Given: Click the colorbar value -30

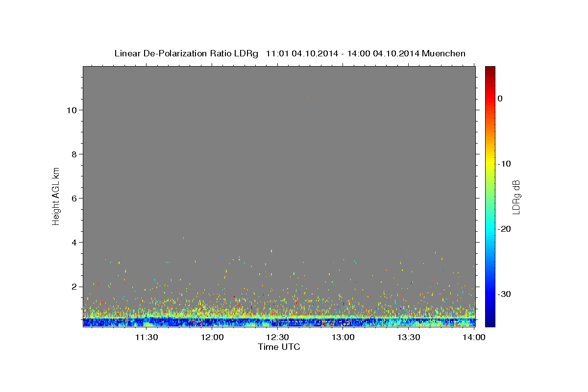Looking at the screenshot, I should click(505, 294).
